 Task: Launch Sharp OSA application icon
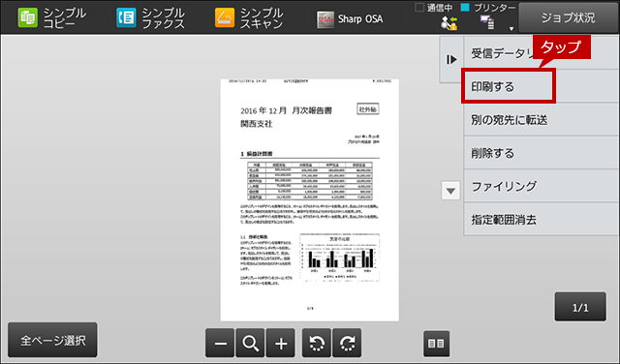click(x=325, y=19)
